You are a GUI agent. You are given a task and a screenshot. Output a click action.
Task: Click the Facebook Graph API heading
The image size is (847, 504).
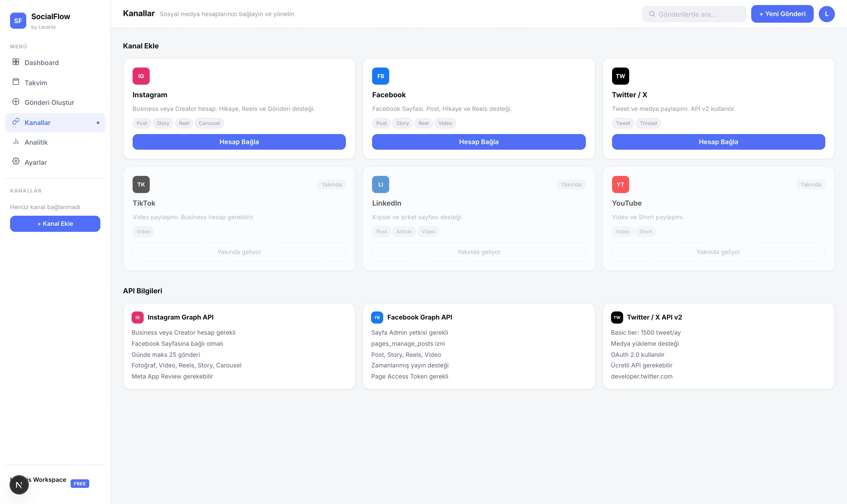click(420, 317)
